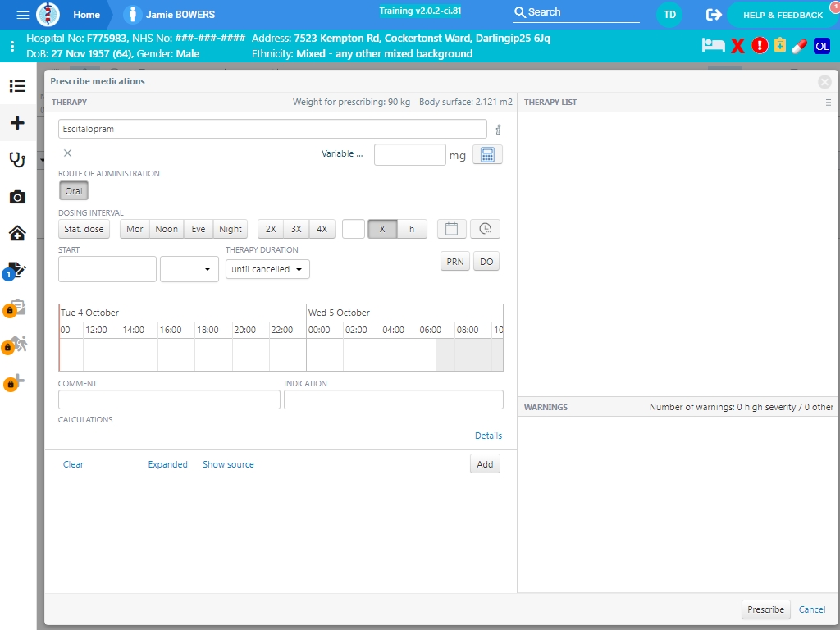The height and width of the screenshot is (630, 840).
Task: Click the yellow clipboard icon in banner
Action: pyautogui.click(x=780, y=45)
